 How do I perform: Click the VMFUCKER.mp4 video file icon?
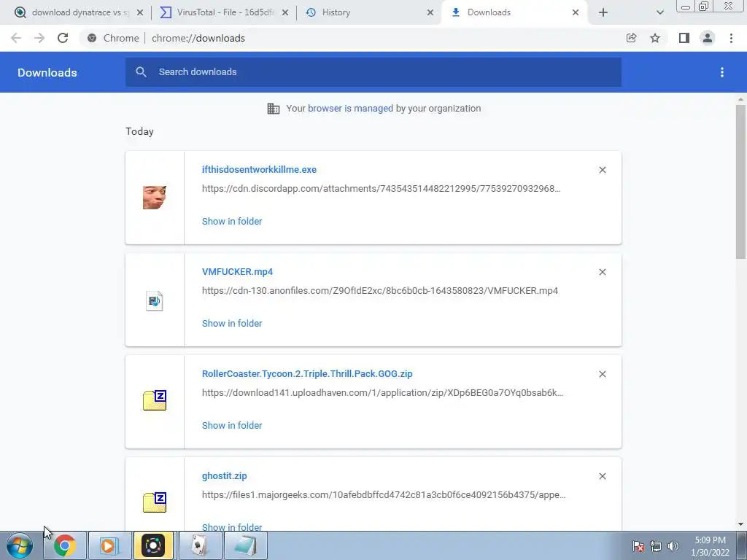pyautogui.click(x=155, y=300)
